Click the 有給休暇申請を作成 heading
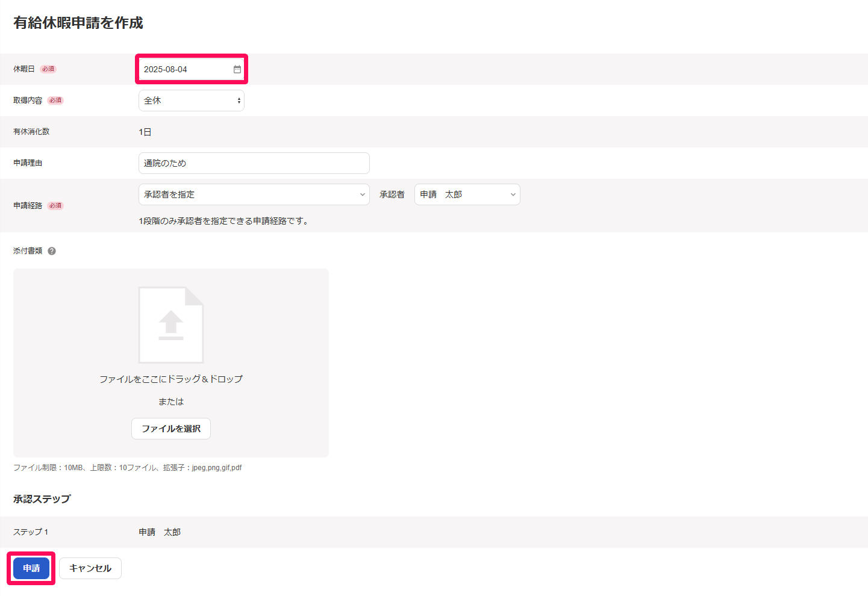 coord(78,23)
